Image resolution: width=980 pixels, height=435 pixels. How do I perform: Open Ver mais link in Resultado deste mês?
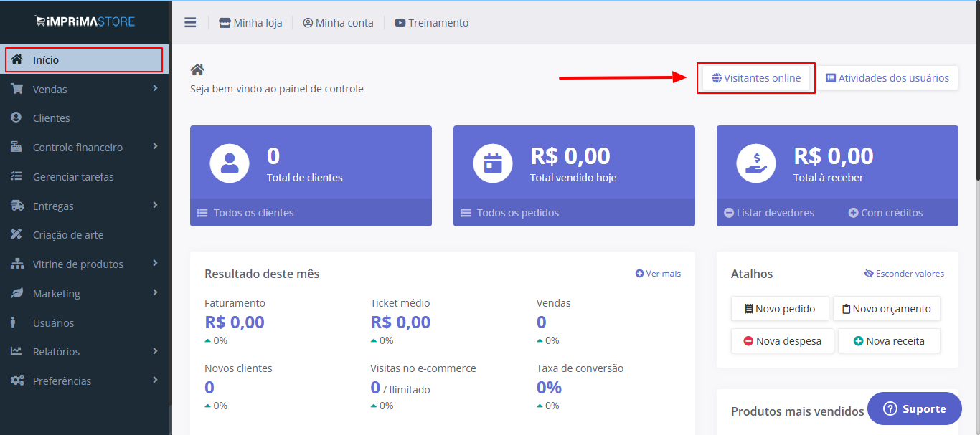tap(658, 274)
